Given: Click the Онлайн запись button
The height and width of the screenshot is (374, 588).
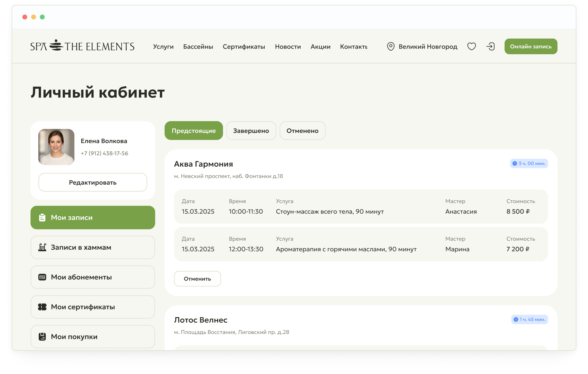Looking at the screenshot, I should [531, 46].
